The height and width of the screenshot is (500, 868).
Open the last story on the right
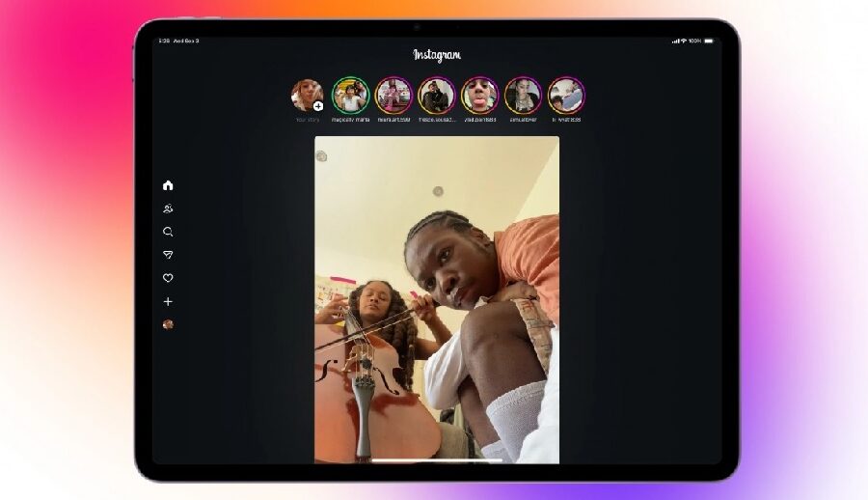pos(566,96)
